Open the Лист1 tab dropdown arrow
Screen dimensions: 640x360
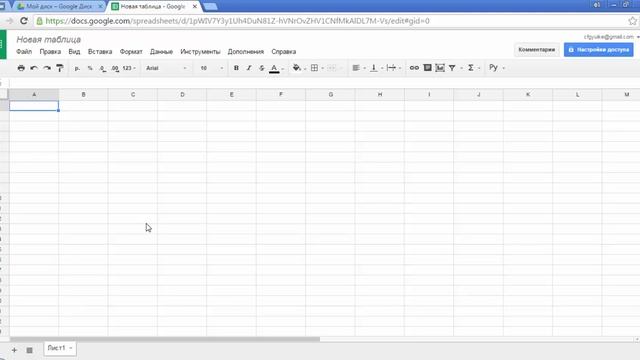point(71,348)
